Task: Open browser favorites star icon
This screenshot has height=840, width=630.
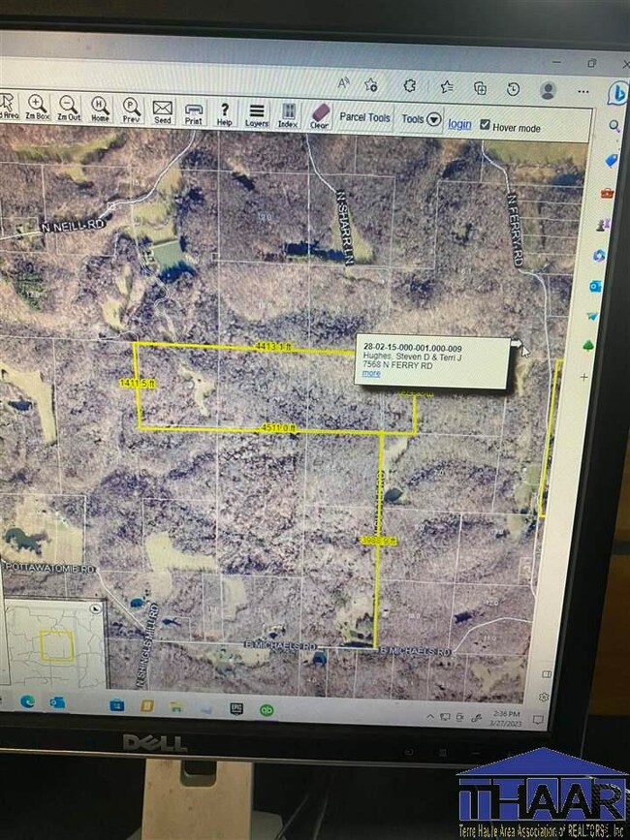Action: pos(446,87)
